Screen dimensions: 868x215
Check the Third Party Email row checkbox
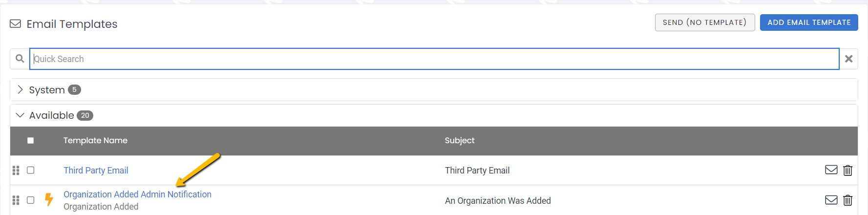[x=30, y=170]
